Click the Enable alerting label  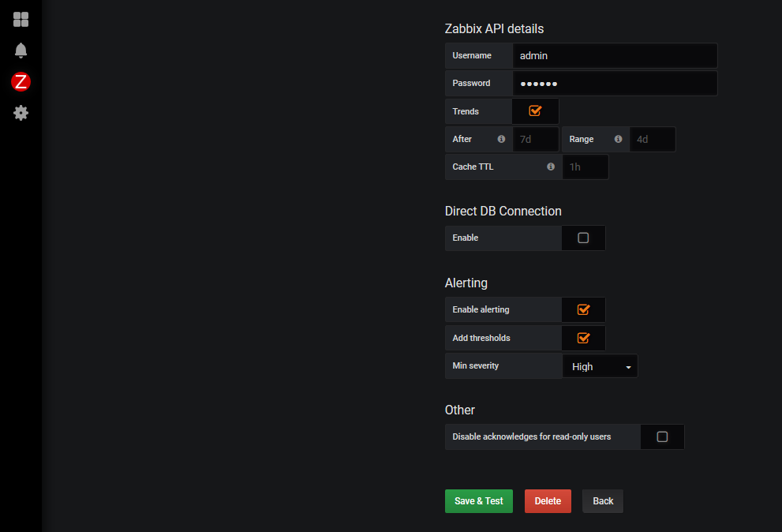[x=481, y=309]
